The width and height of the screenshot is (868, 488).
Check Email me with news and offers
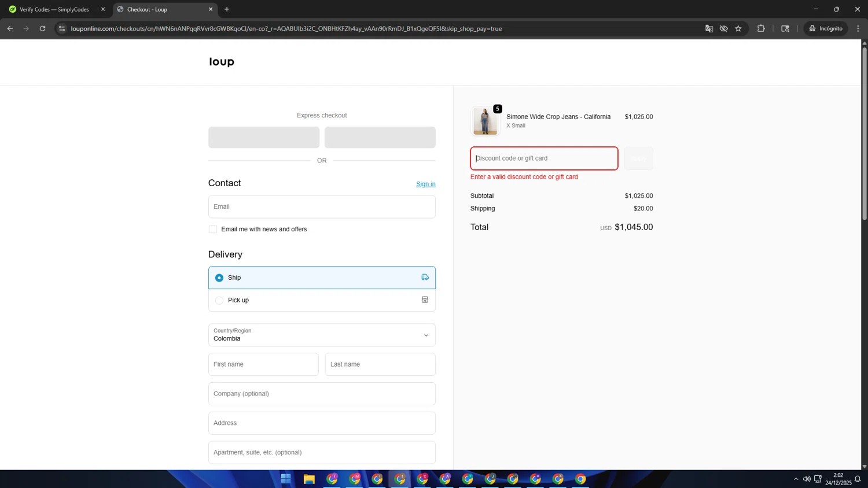213,229
